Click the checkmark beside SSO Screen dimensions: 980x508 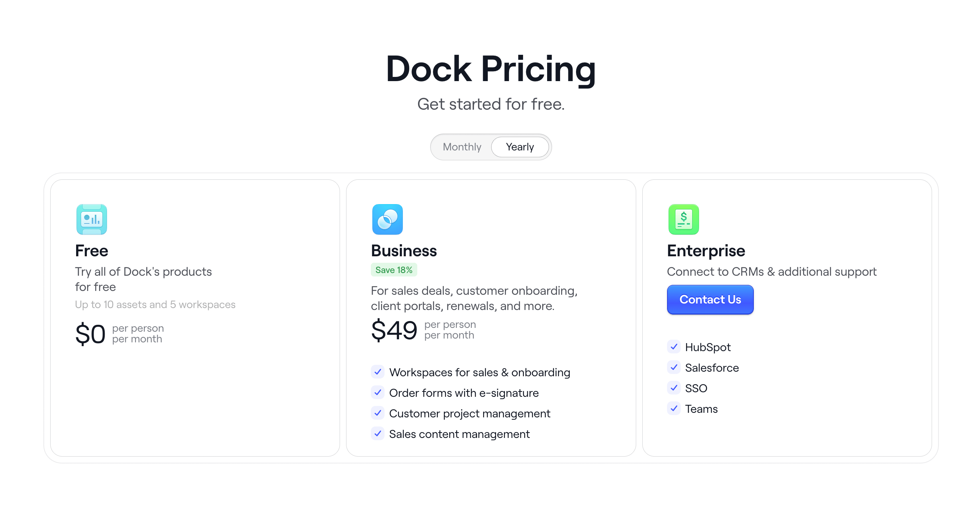(x=674, y=388)
